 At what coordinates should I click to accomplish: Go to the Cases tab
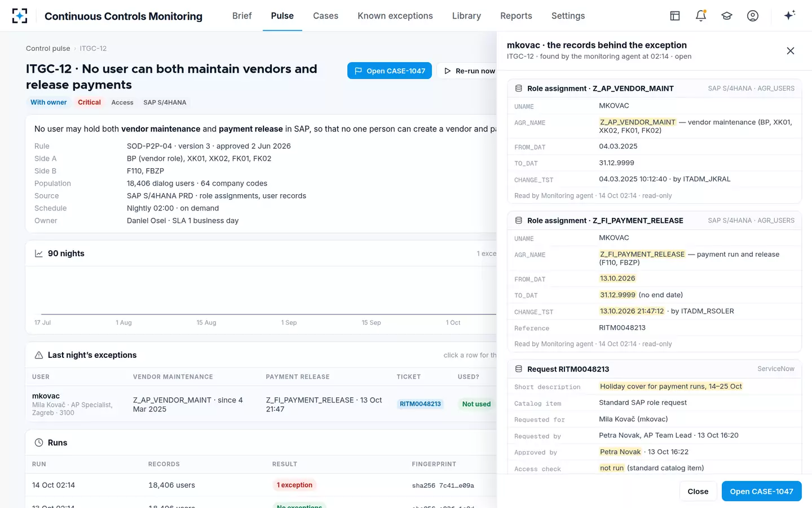(326, 16)
